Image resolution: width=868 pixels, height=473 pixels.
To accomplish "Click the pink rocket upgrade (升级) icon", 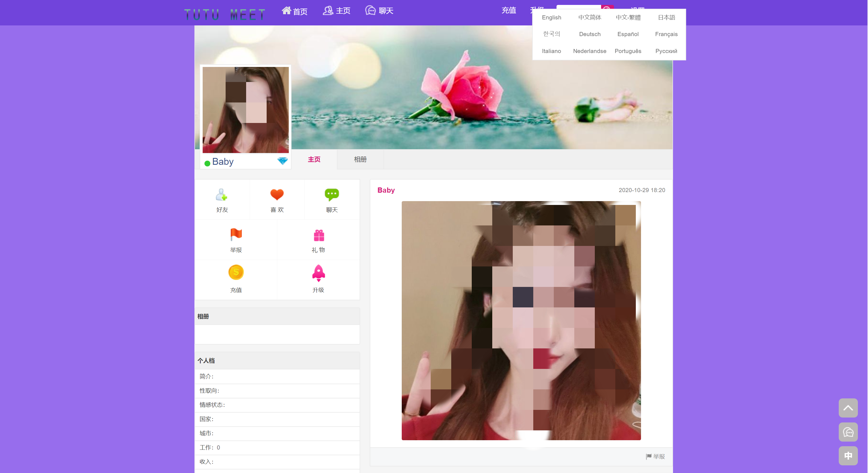I will (318, 273).
